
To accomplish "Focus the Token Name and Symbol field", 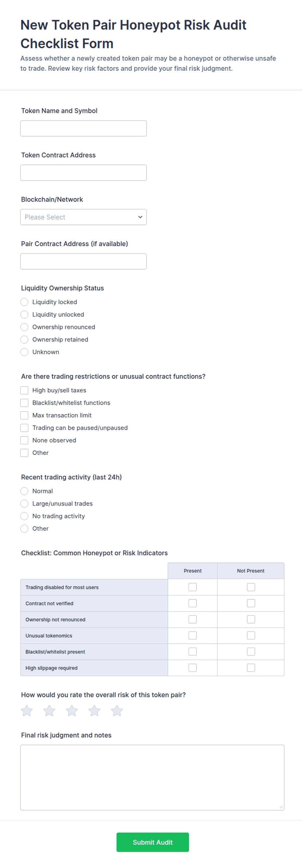I will click(83, 128).
